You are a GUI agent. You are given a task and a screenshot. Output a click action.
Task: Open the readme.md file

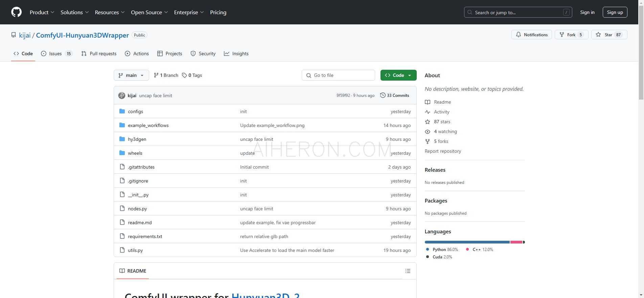pyautogui.click(x=140, y=222)
